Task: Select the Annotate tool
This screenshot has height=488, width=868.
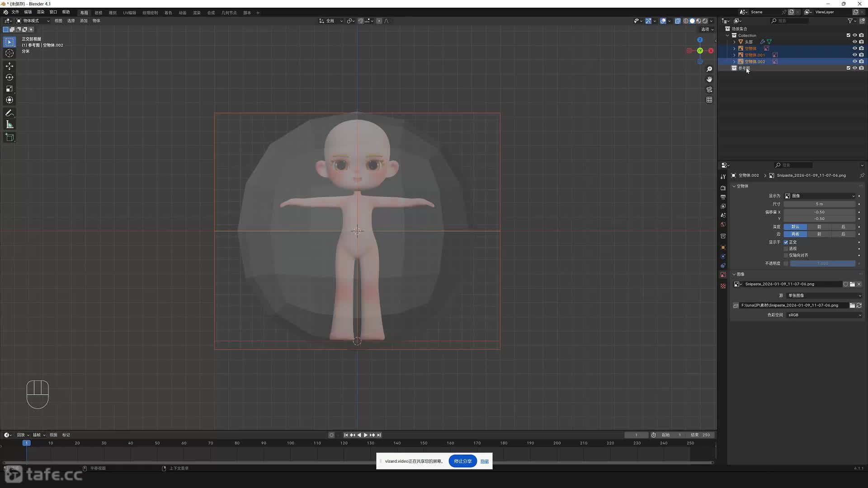Action: point(9,113)
